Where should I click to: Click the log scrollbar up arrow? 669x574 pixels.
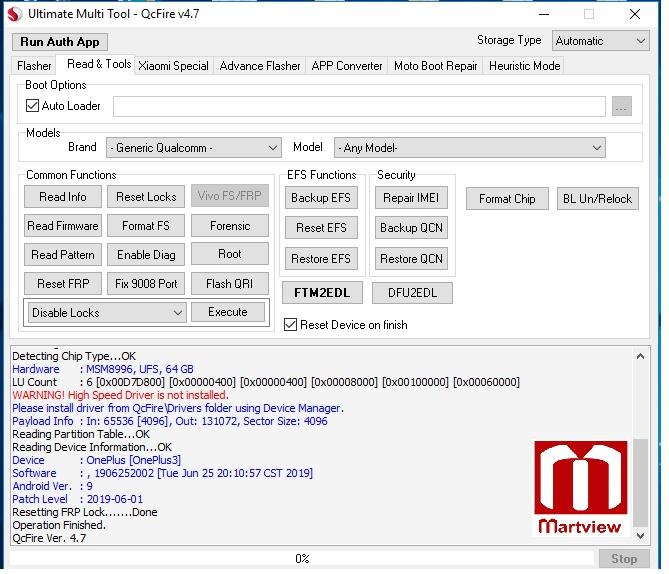(x=640, y=356)
